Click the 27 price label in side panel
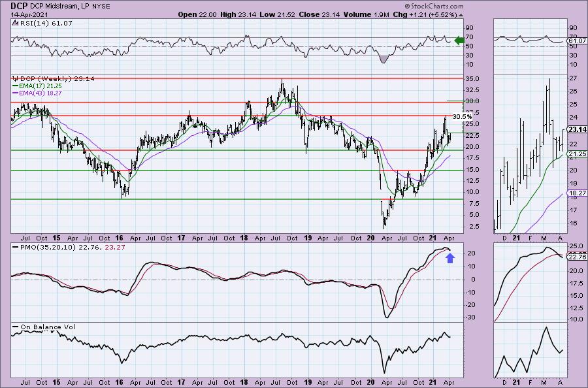 coord(574,78)
